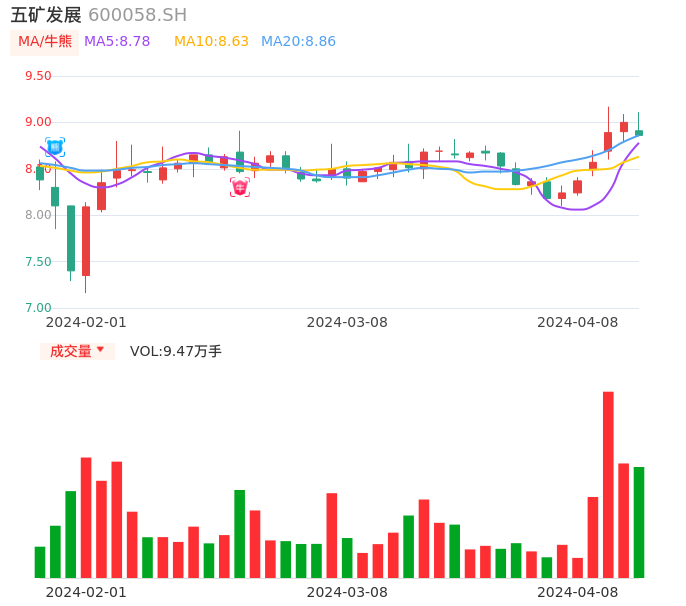Click the MA5:8.78 legend label
Screen dimensions: 686x606
pyautogui.click(x=117, y=42)
